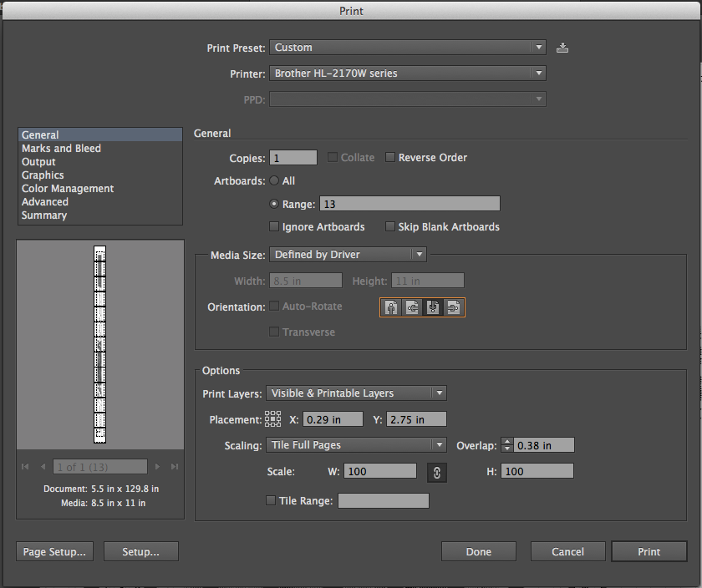This screenshot has height=588, width=702.
Task: Jump to last page in print preview
Action: pos(174,467)
